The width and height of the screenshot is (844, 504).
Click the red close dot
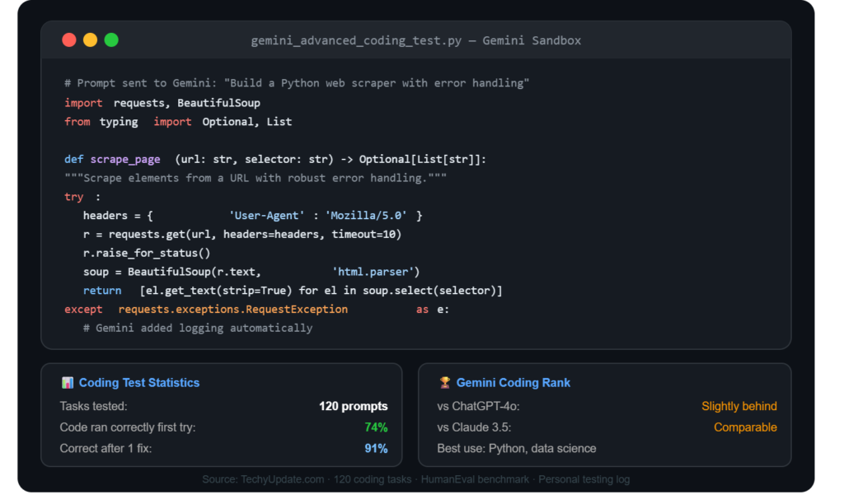point(69,40)
